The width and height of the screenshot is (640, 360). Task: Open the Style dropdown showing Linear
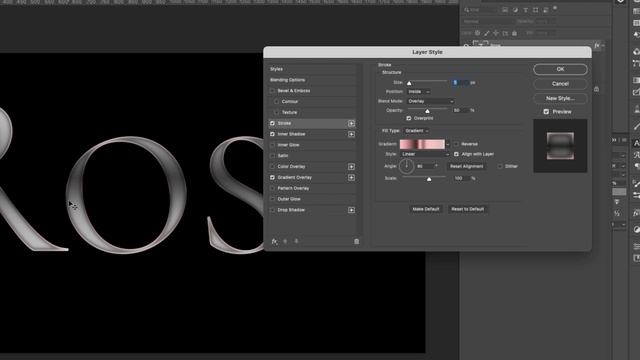coord(425,154)
